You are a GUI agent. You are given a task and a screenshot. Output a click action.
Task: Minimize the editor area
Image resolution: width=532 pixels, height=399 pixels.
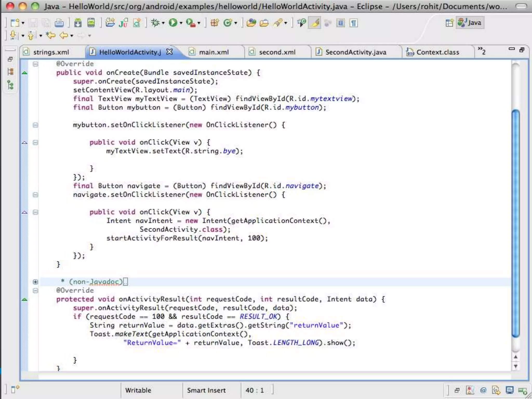click(511, 49)
